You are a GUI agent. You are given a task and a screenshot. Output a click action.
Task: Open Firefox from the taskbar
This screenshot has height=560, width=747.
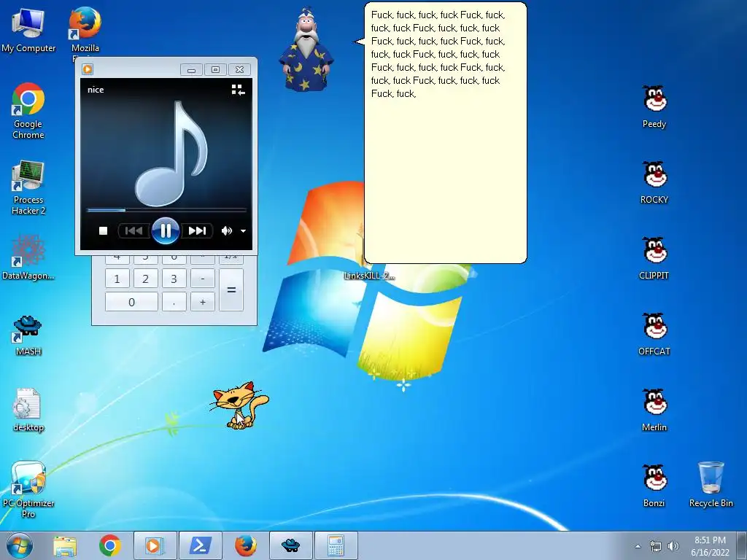[x=245, y=545]
